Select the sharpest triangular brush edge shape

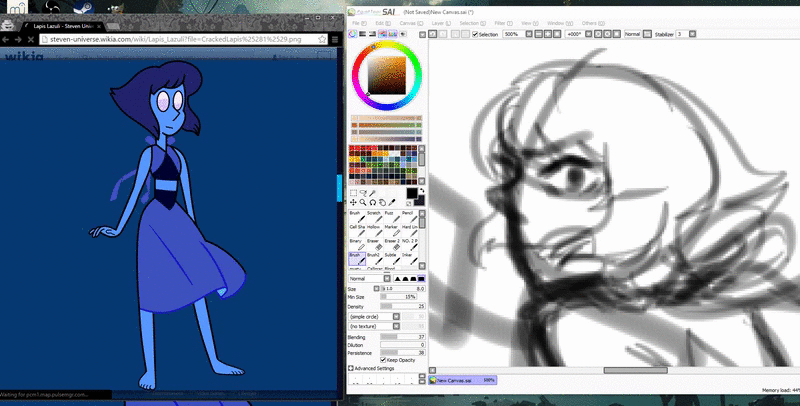[x=397, y=278]
